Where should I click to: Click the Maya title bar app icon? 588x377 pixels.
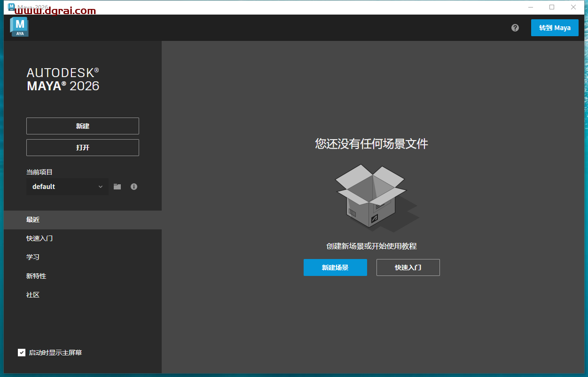(11, 7)
